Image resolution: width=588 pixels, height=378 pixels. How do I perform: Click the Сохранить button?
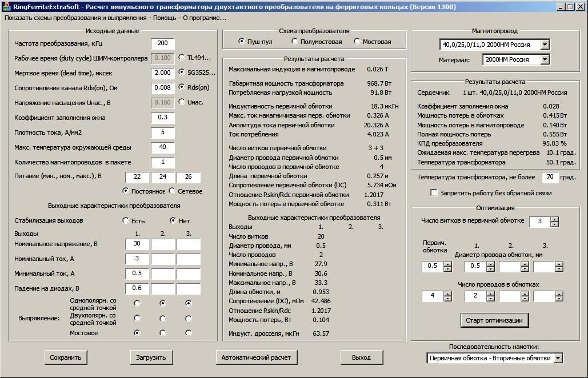tap(66, 357)
